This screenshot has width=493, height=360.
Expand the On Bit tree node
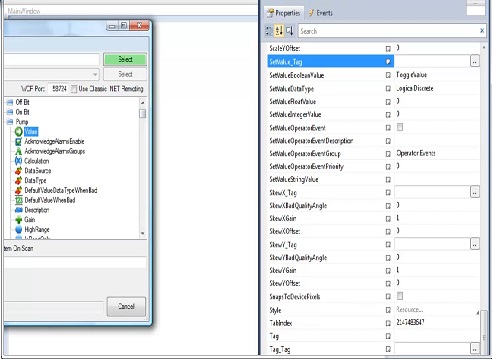tap(10, 112)
